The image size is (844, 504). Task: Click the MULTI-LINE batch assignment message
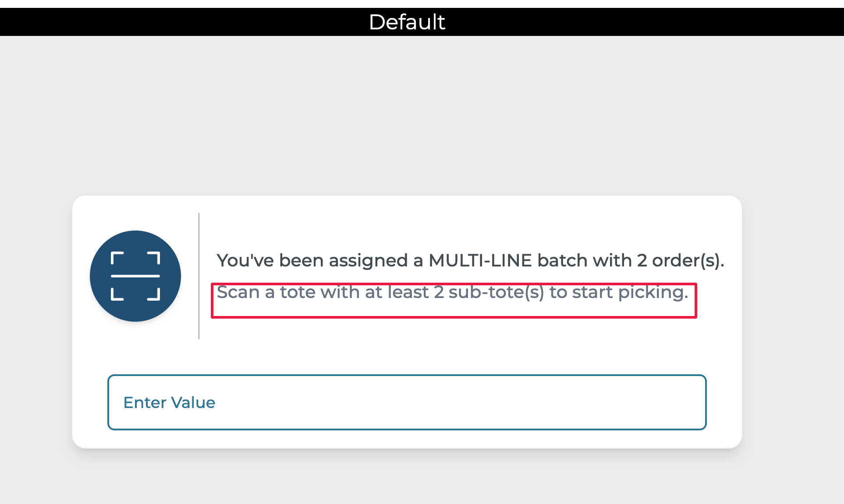pyautogui.click(x=470, y=260)
